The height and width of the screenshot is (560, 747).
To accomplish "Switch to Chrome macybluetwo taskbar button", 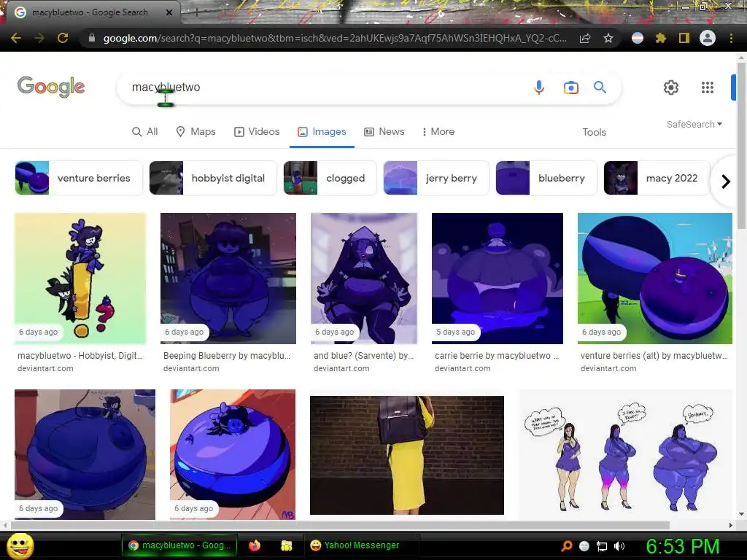I will tap(179, 545).
